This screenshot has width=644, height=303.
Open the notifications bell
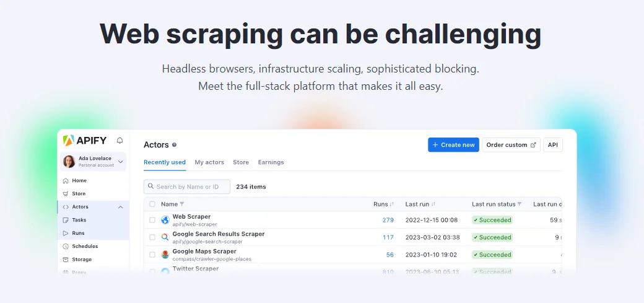pyautogui.click(x=120, y=141)
